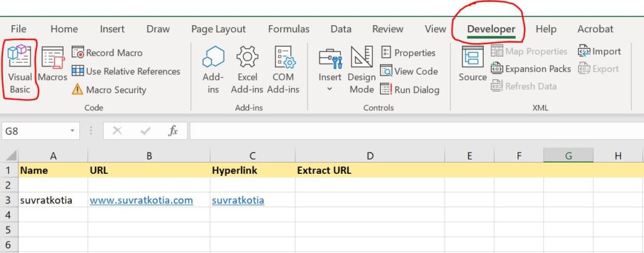
Task: Select the URL header cell
Action: coord(149,170)
